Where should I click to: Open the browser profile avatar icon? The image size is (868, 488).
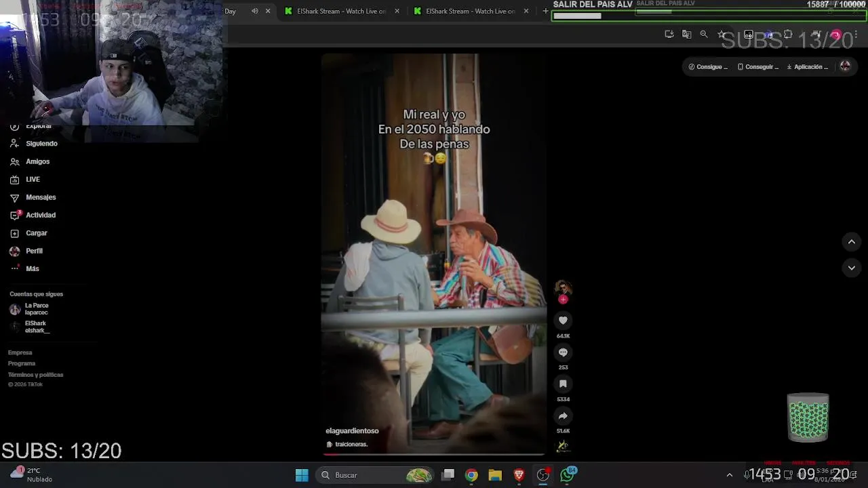pos(836,35)
